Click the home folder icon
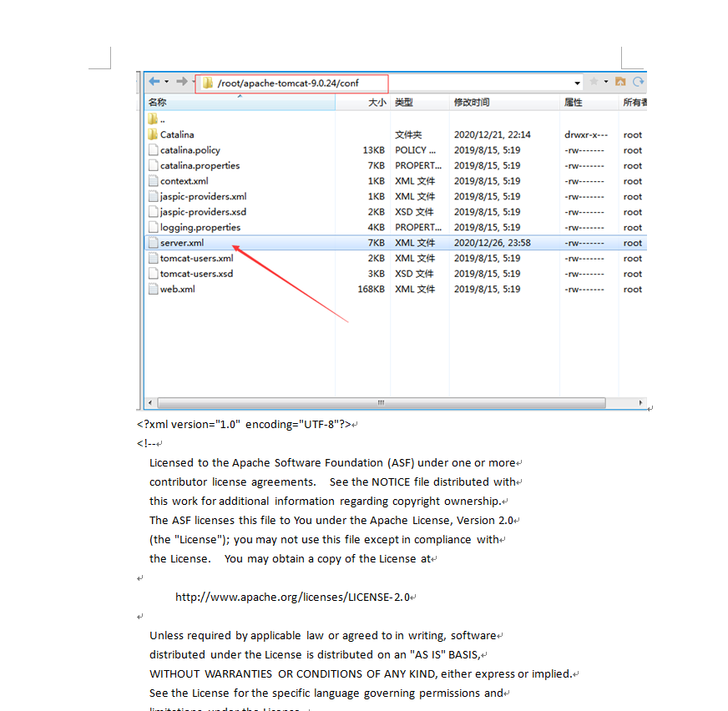Screen dimensions: 728x711 pyautogui.click(x=620, y=82)
